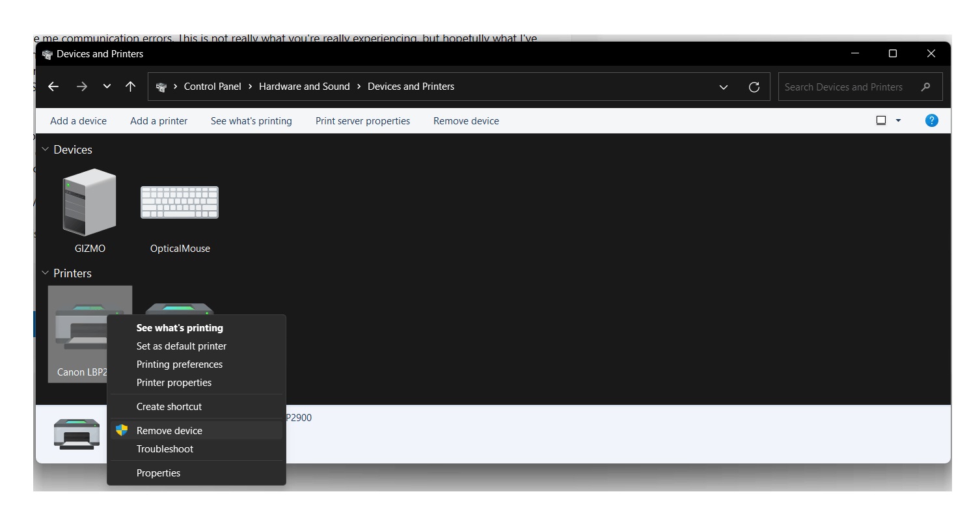The height and width of the screenshot is (522, 980).
Task: Click Control Panel in the breadcrumb
Action: point(212,87)
